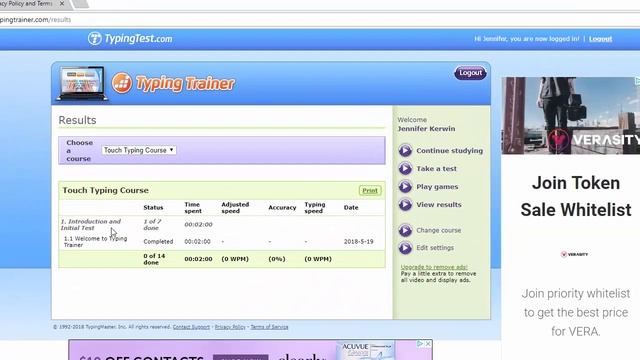
Task: Click the Results heading
Action: [x=78, y=120]
